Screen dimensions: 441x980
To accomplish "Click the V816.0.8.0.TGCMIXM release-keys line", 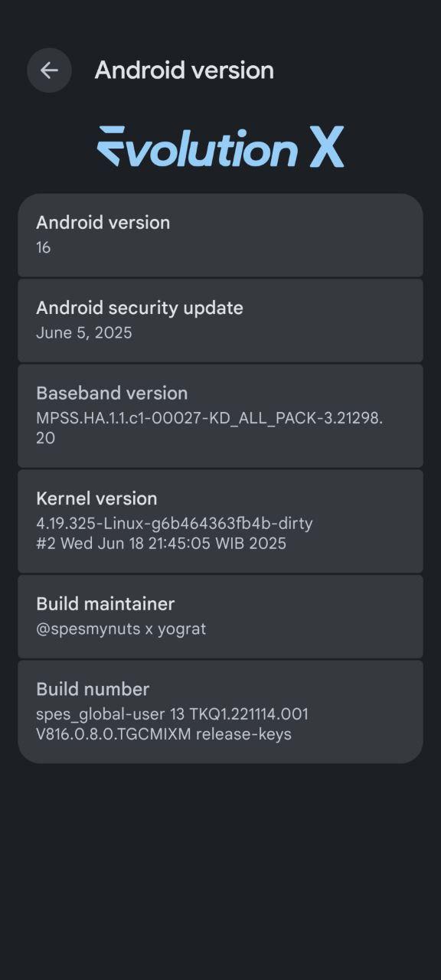I will [164, 734].
